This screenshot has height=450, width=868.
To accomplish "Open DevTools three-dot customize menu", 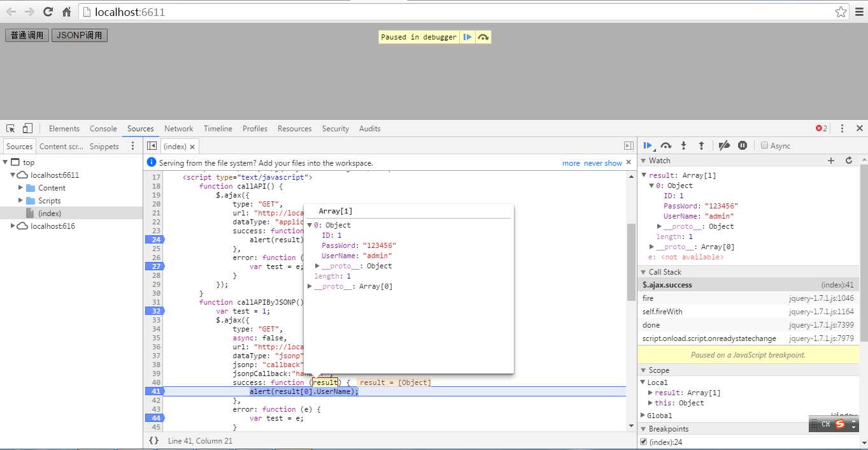I will point(842,128).
